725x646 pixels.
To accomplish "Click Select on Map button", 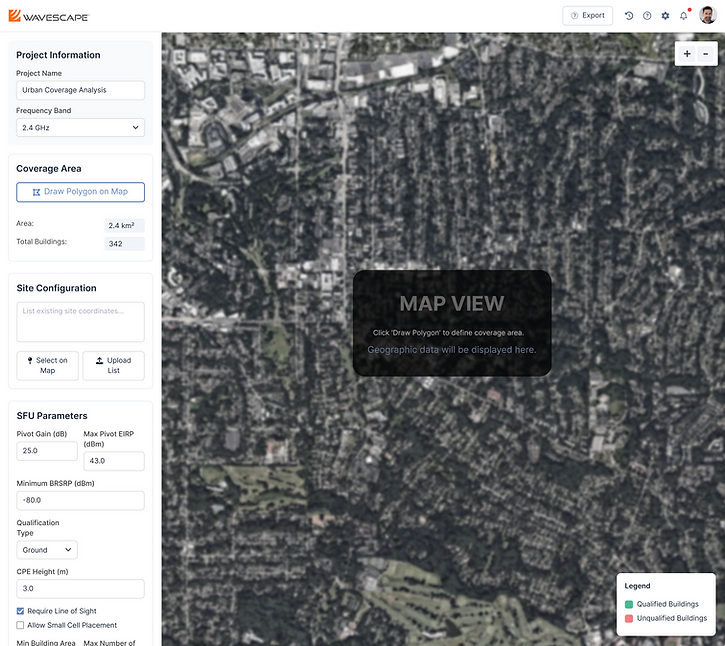I will (48, 365).
